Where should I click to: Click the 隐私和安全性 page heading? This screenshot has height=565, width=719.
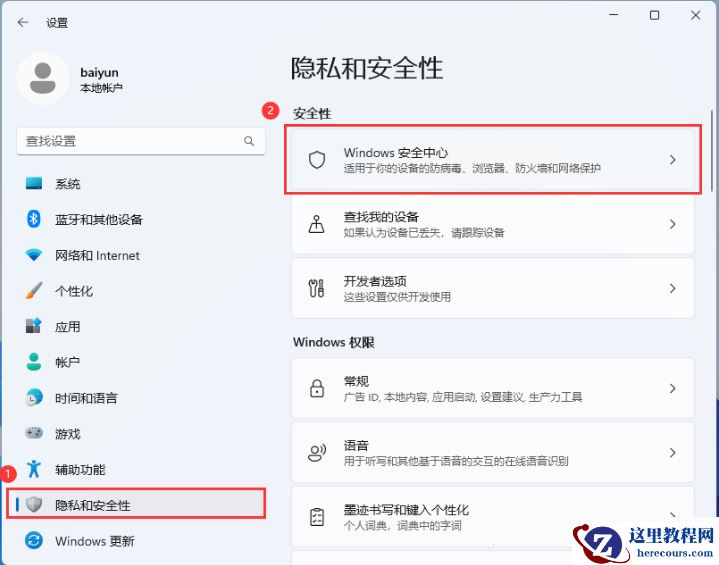[x=367, y=68]
